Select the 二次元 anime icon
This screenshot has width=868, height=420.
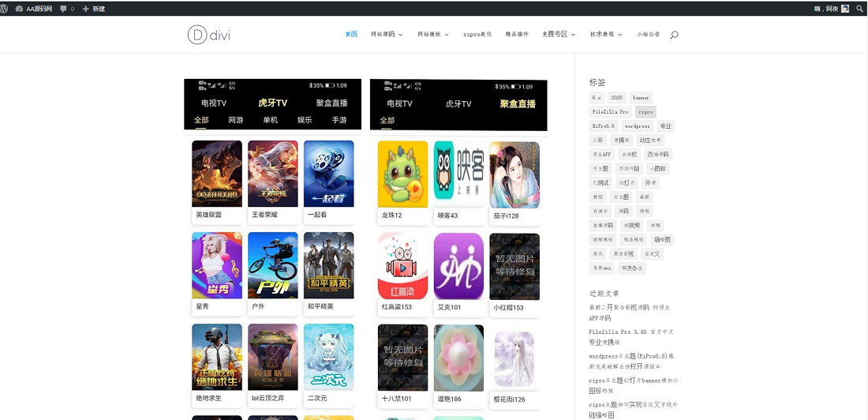point(329,358)
